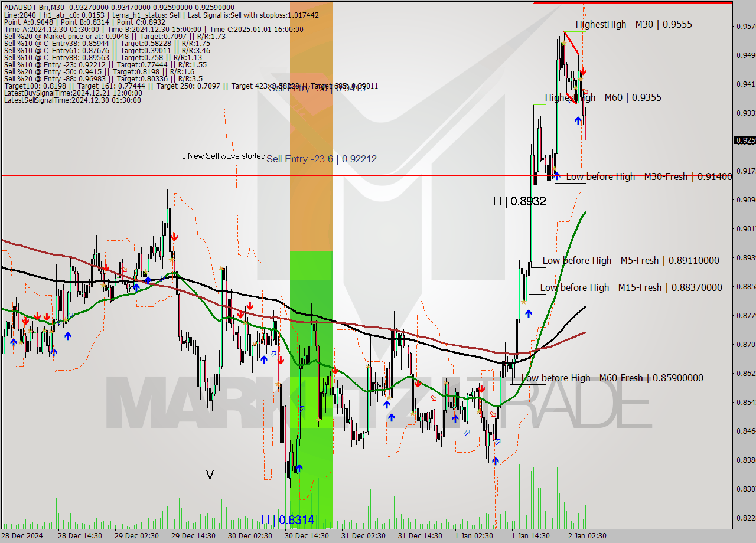Click the '30 Dec 02:30' time axis label
This screenshot has height=543, width=756.
pyautogui.click(x=250, y=536)
